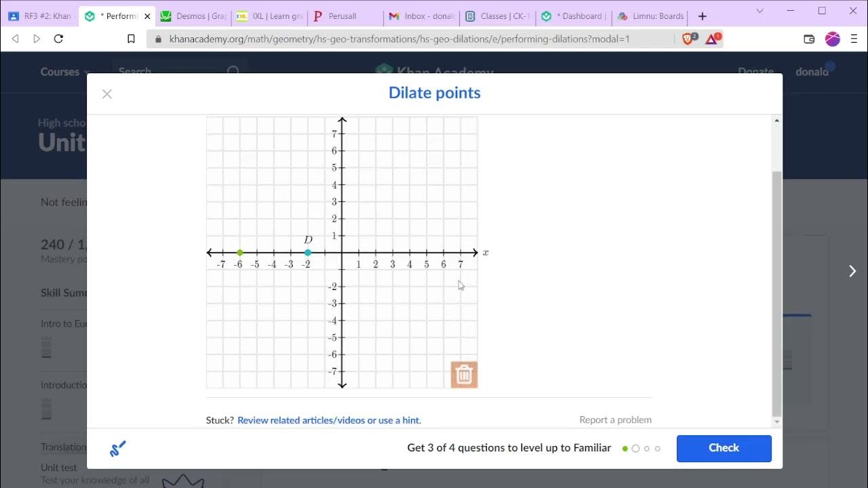Reload the page

[58, 39]
